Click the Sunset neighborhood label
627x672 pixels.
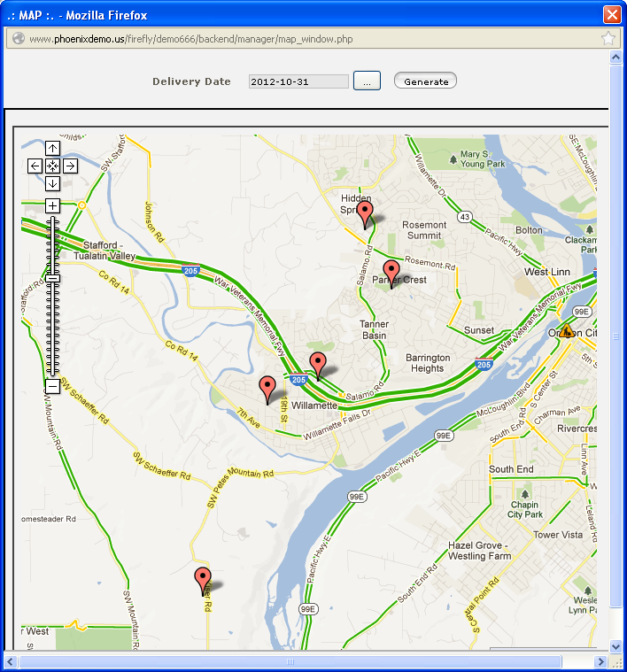pos(479,330)
